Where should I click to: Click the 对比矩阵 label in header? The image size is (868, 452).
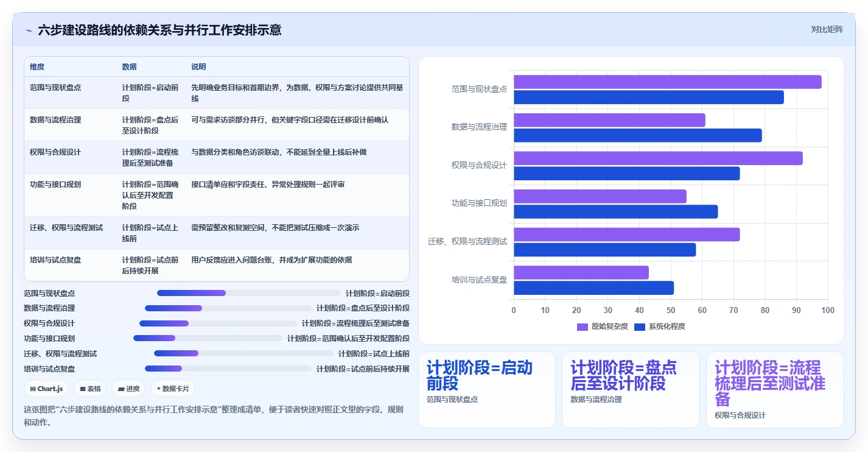[x=827, y=29]
